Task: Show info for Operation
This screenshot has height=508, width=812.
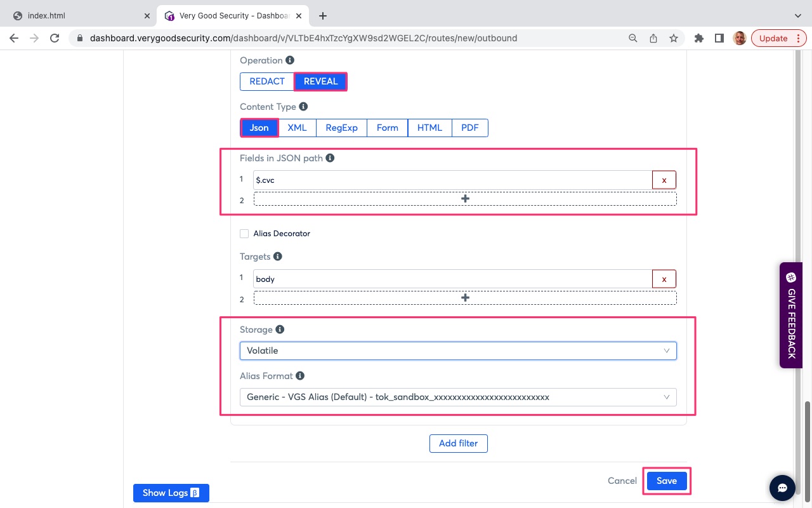Action: click(290, 60)
